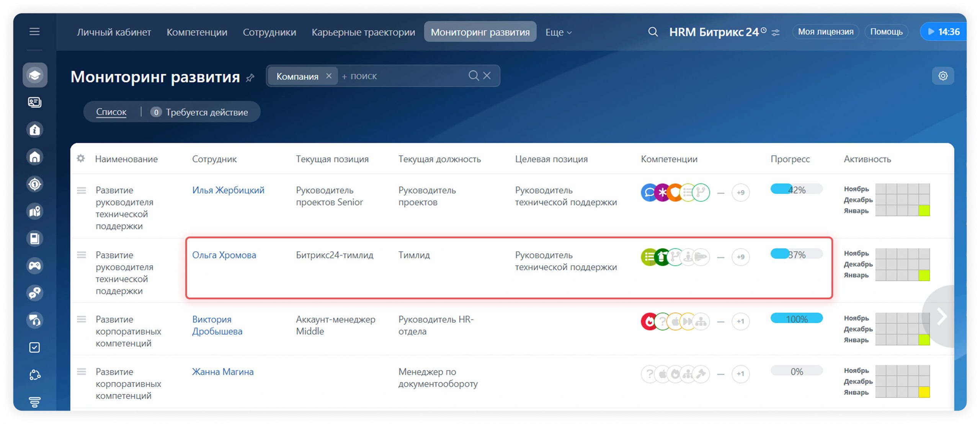
Task: Open the map icon in left sidebar
Action: (35, 211)
